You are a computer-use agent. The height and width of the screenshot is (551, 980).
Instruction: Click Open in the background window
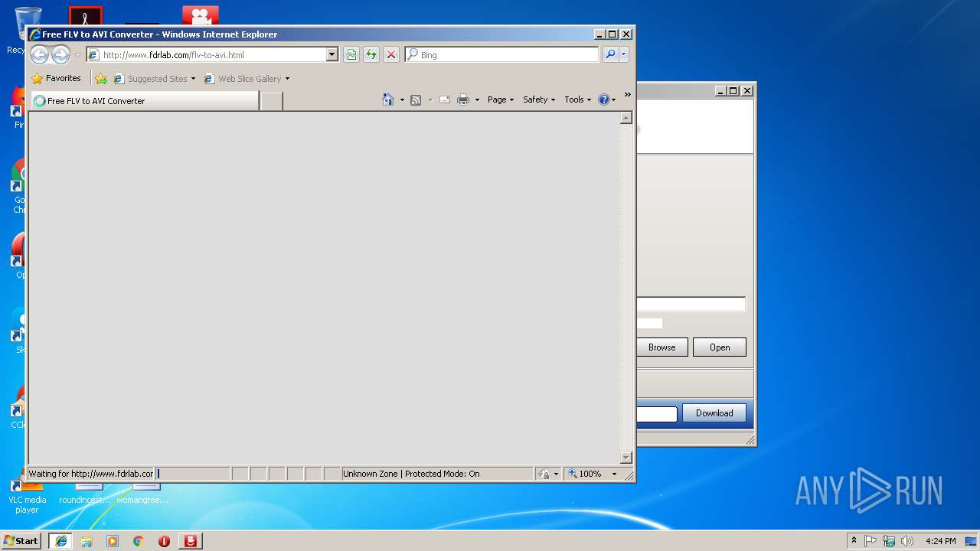pyautogui.click(x=720, y=347)
